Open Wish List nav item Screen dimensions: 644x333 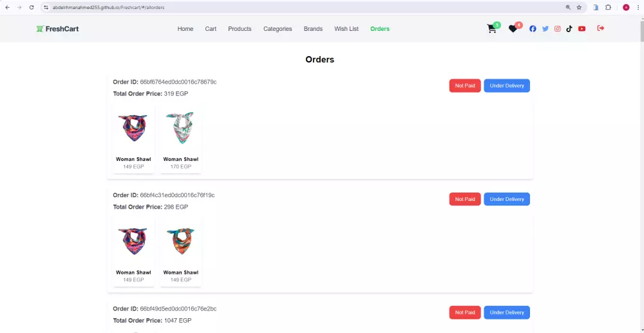[346, 29]
